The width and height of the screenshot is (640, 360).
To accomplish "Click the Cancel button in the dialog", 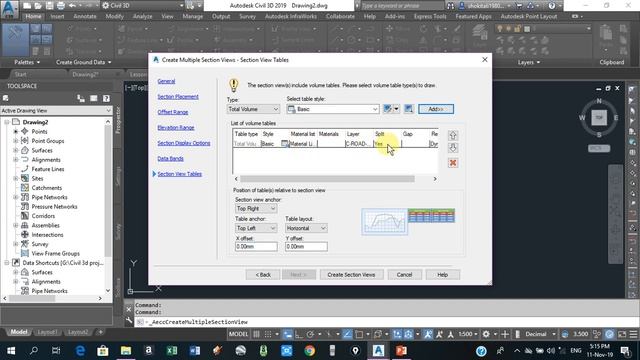I will click(404, 275).
